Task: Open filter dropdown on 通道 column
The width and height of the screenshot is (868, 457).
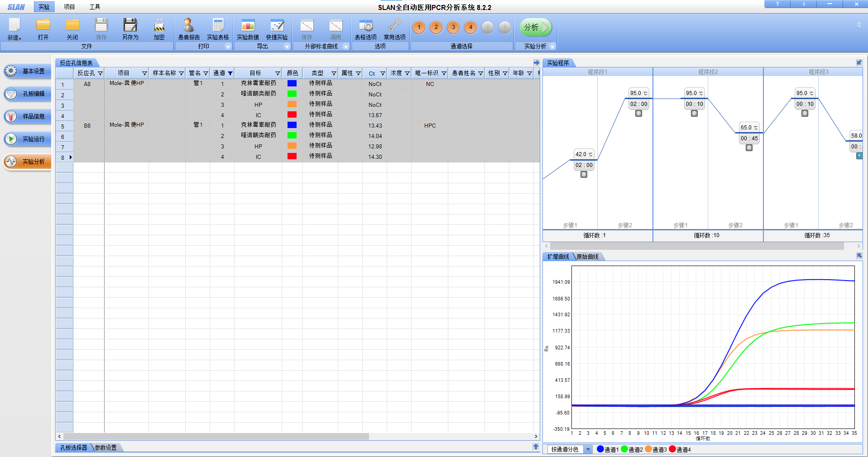Action: 230,73
